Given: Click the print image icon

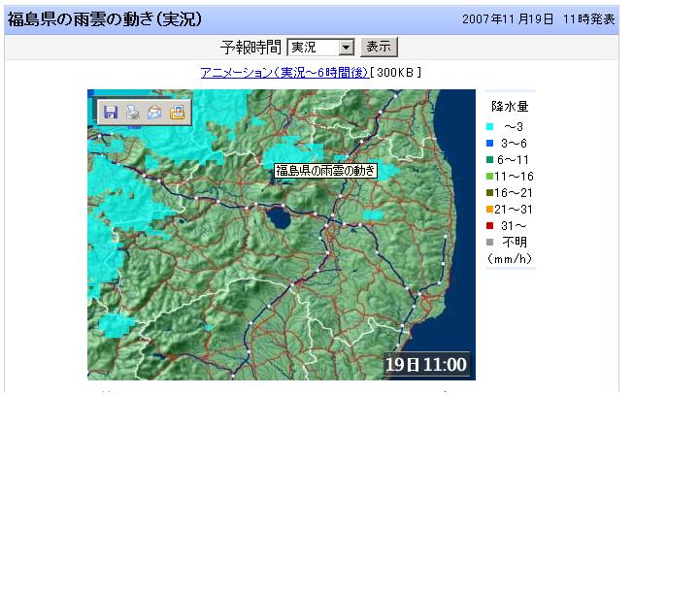Looking at the screenshot, I should (133, 113).
